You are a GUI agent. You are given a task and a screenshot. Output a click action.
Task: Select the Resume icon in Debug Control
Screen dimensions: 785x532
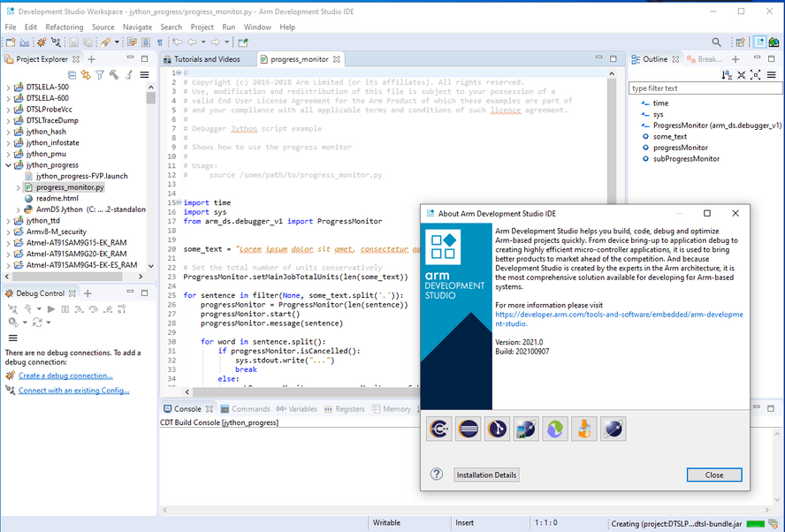point(51,309)
